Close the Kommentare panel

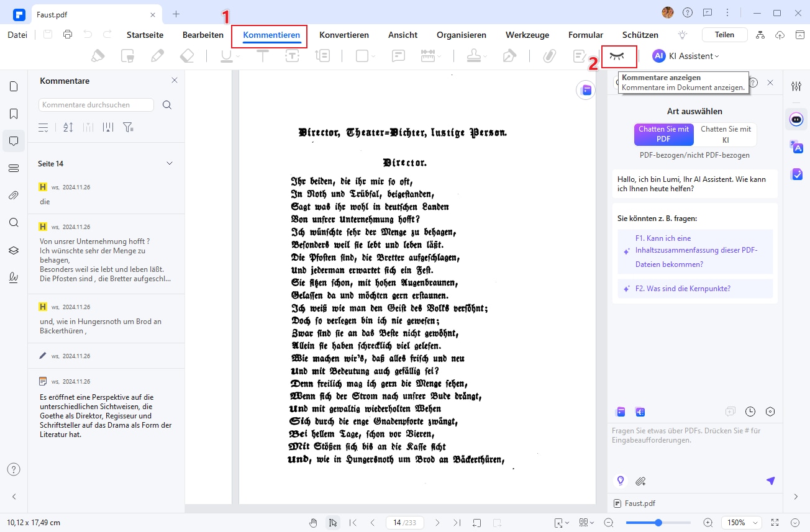pos(175,80)
